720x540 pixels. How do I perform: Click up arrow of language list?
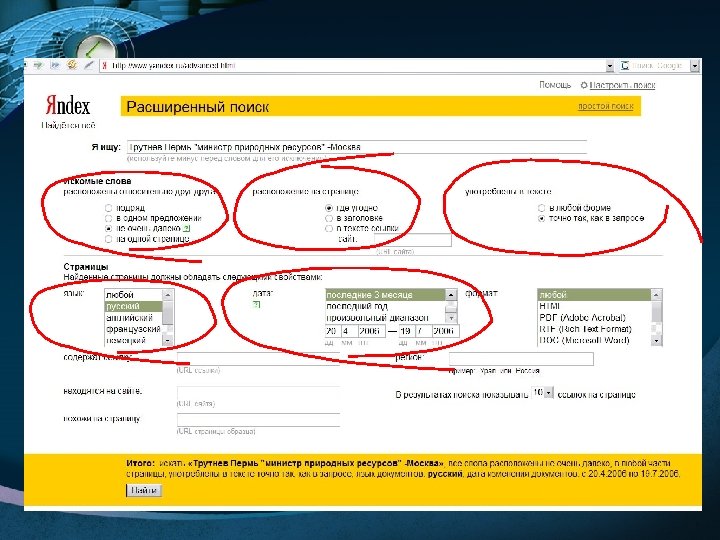coord(168,295)
